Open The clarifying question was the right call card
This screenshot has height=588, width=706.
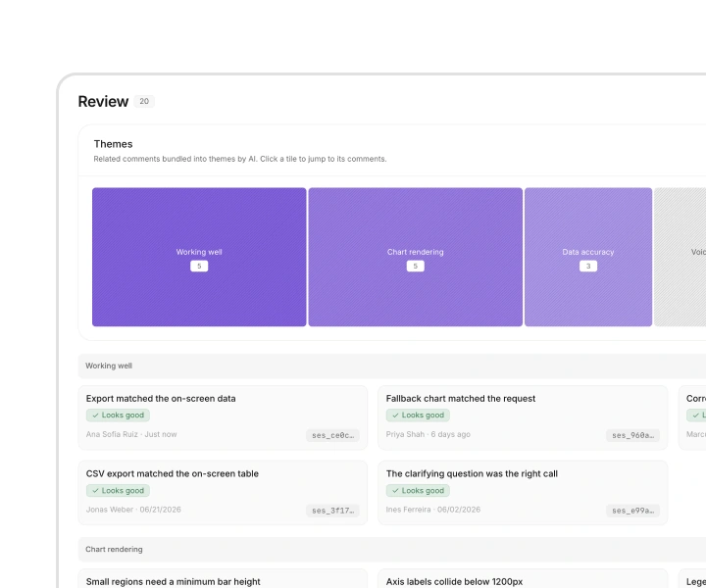tap(523, 493)
